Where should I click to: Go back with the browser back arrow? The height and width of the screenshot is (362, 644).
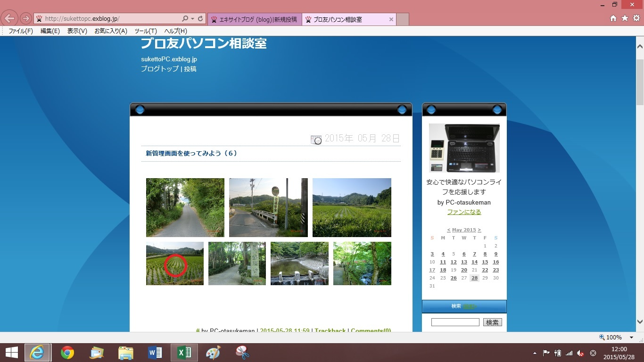click(10, 19)
